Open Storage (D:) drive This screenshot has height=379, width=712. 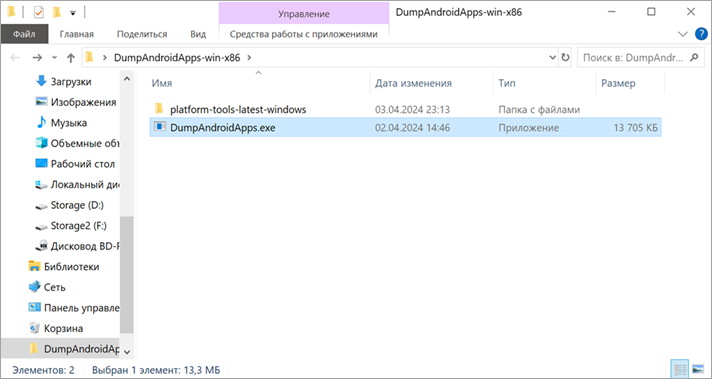77,205
